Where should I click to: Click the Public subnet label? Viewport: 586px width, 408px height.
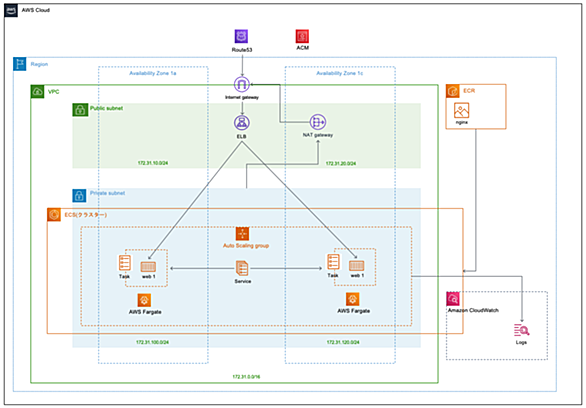[107, 108]
